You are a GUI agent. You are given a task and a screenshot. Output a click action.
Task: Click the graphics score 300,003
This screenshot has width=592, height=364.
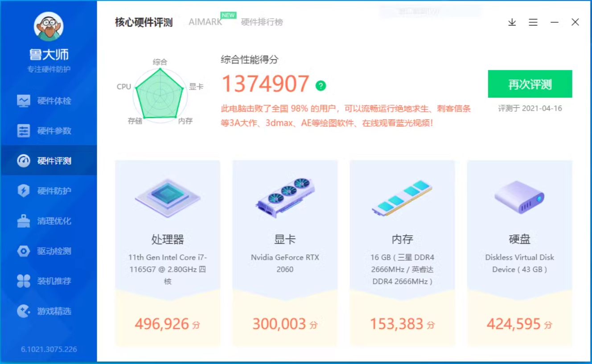[x=280, y=324]
